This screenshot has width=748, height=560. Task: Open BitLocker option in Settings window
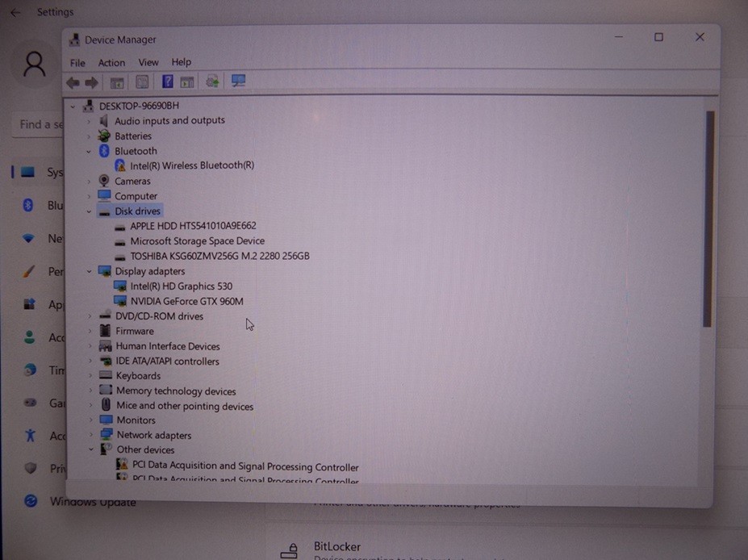coord(336,546)
